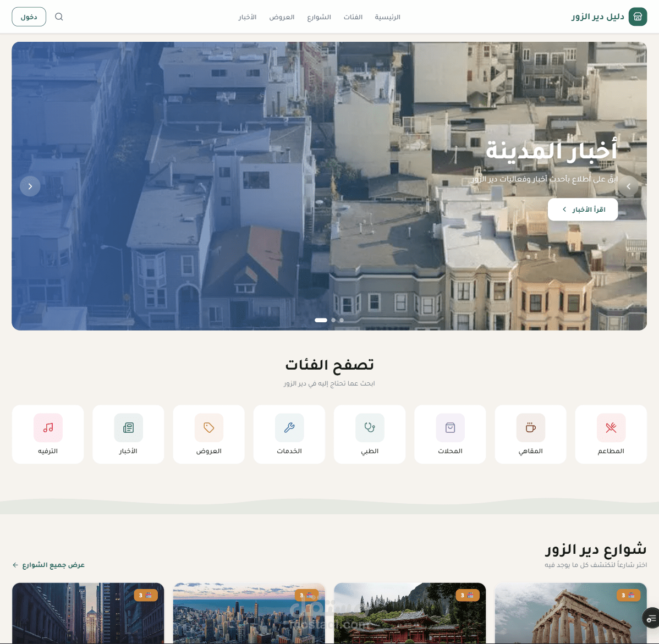Screen dimensions: 659x644
Task: Click المقاهي coffee cup icon
Action: 531,428
